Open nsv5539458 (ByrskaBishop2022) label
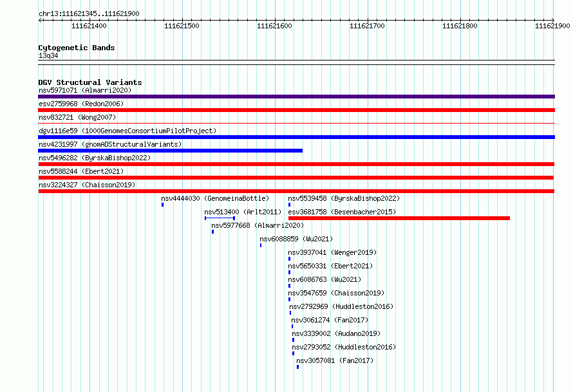Image resolution: width=573 pixels, height=392 pixels. 344,198
